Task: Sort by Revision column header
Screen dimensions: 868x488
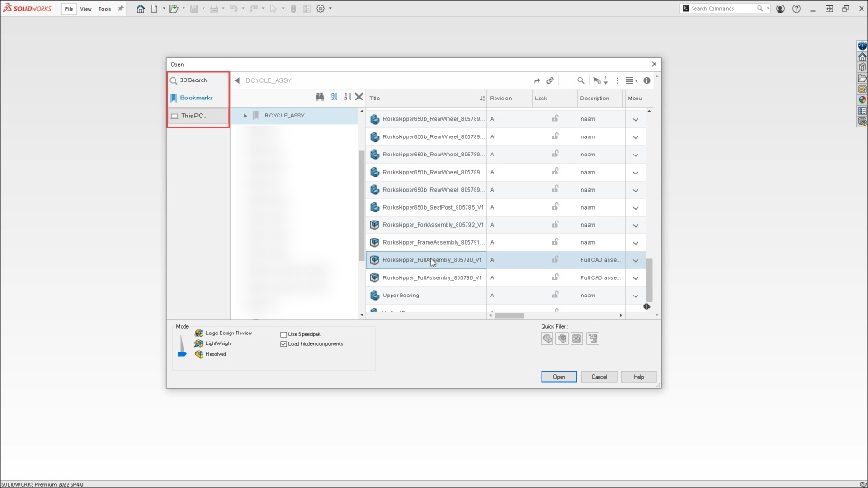Action: coord(509,98)
